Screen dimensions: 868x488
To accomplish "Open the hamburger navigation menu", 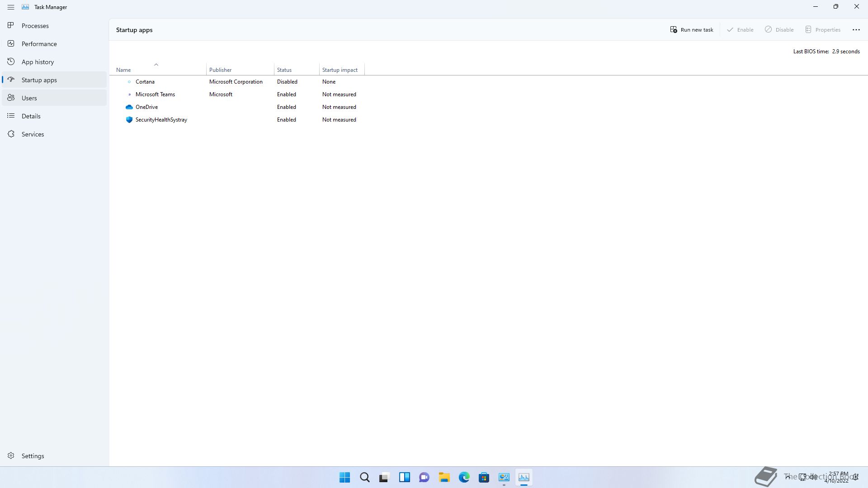I will (x=11, y=7).
